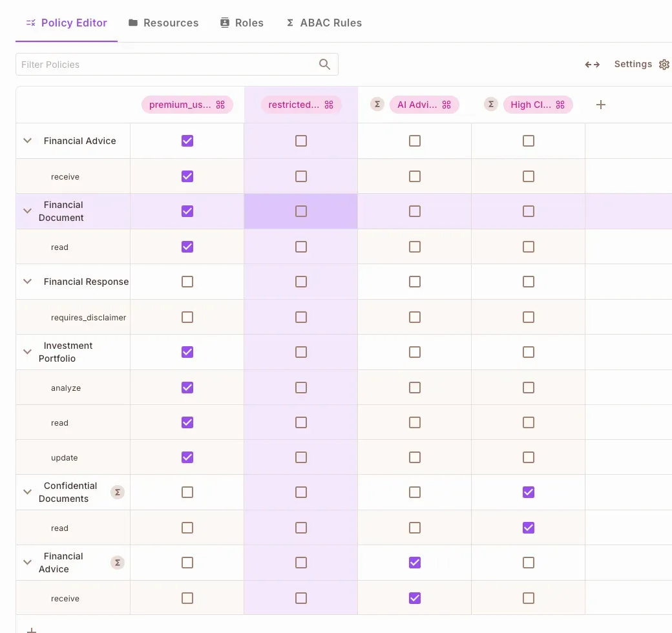Collapse the Financial Document row chevron

(x=27, y=211)
